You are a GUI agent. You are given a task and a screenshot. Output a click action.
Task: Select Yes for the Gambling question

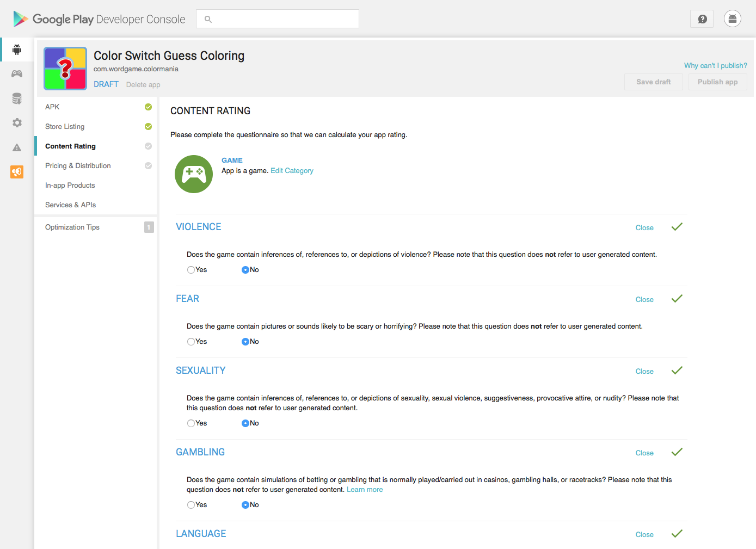coord(191,505)
